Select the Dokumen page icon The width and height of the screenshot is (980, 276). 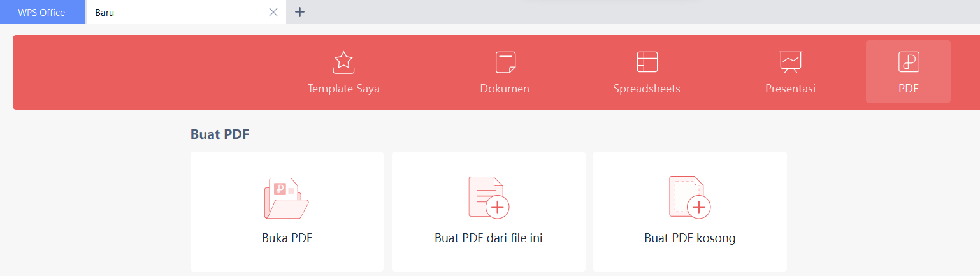coord(505,62)
